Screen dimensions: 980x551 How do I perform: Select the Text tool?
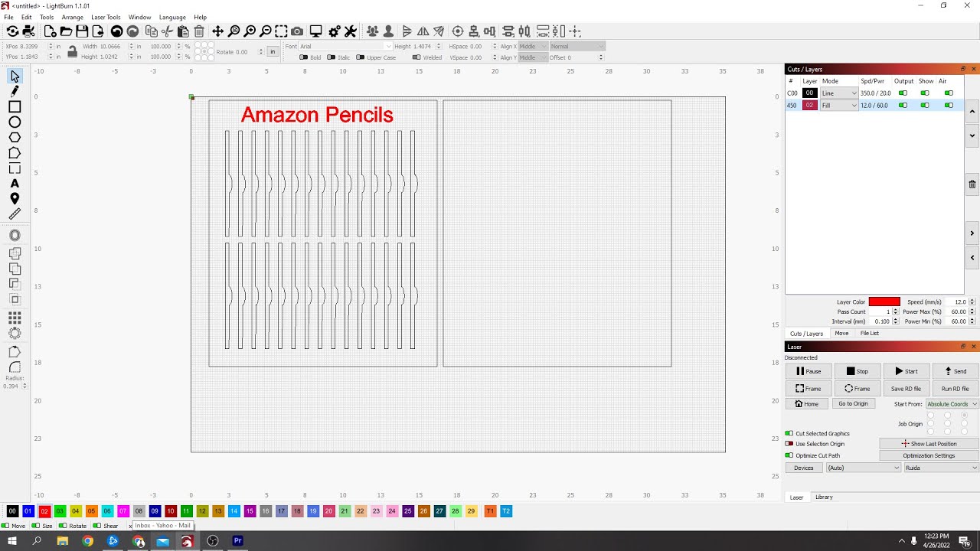(x=15, y=183)
